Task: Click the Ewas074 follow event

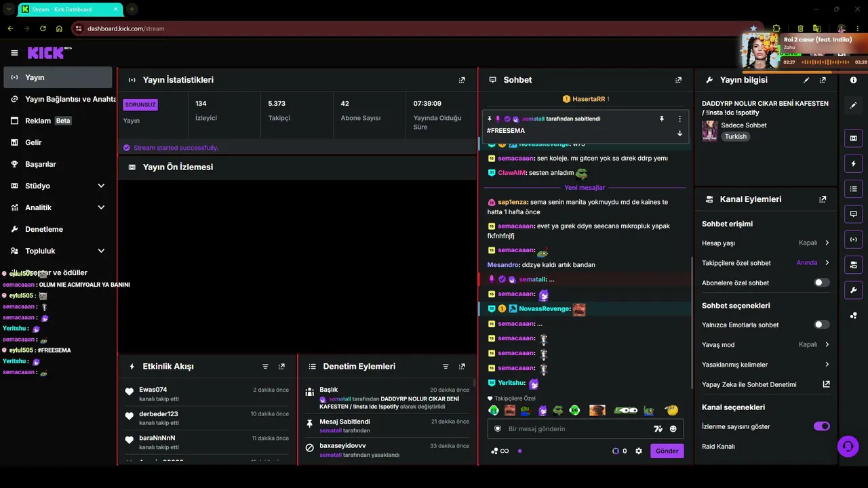Action: [208, 394]
